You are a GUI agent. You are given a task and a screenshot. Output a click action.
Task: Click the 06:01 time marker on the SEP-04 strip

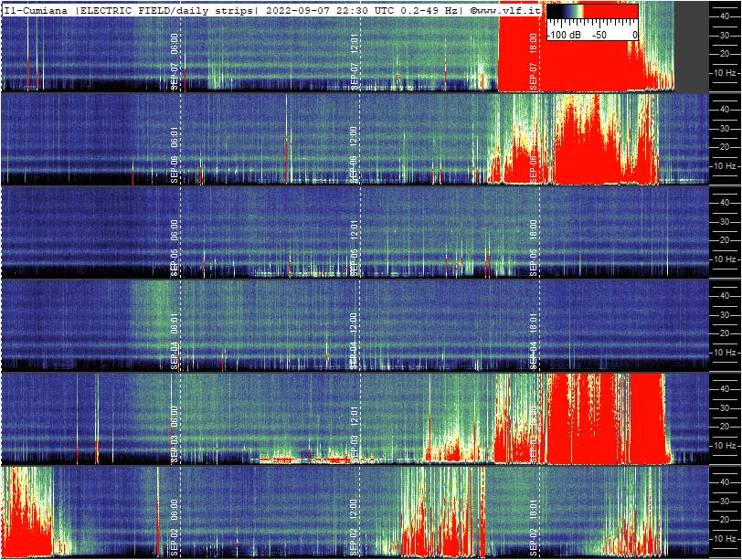[x=175, y=322]
